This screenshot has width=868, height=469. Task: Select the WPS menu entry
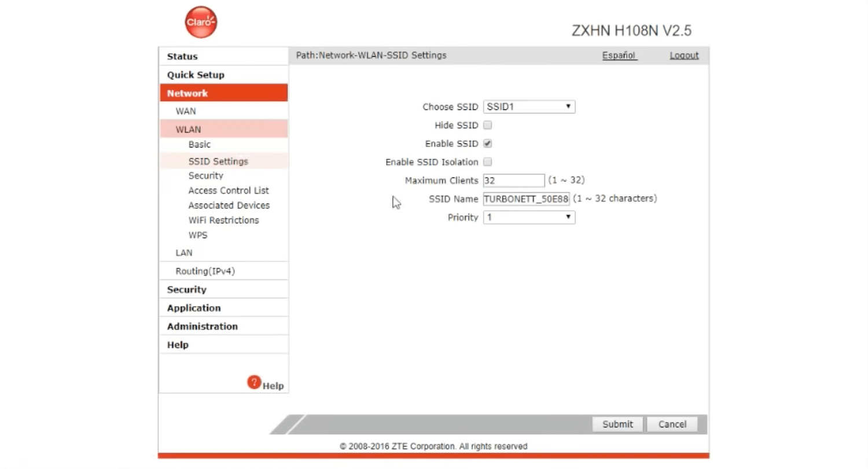197,235
